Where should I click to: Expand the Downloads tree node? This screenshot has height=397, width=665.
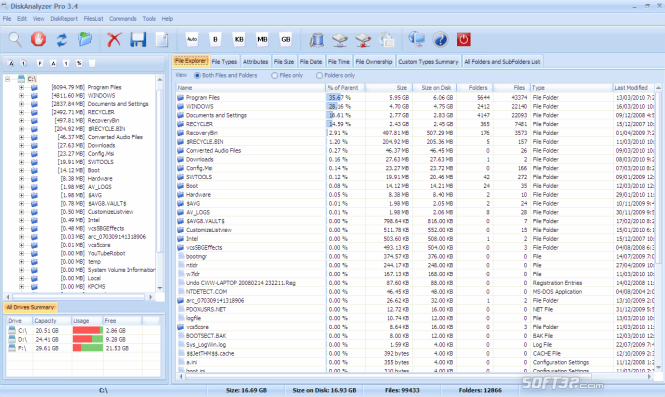click(x=21, y=145)
